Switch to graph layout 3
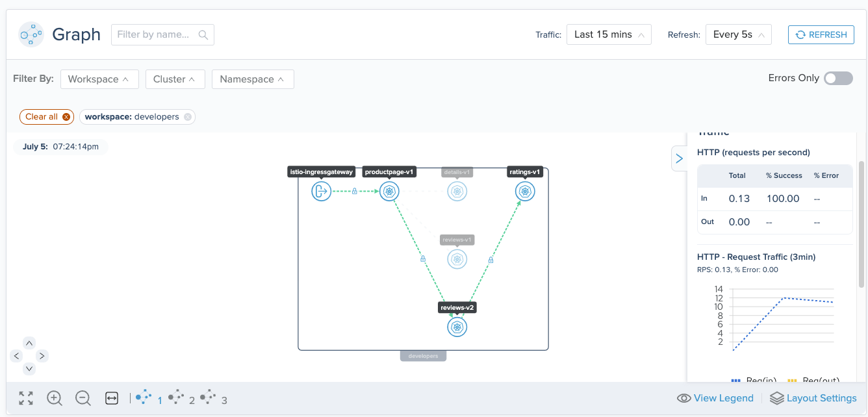 click(x=209, y=398)
